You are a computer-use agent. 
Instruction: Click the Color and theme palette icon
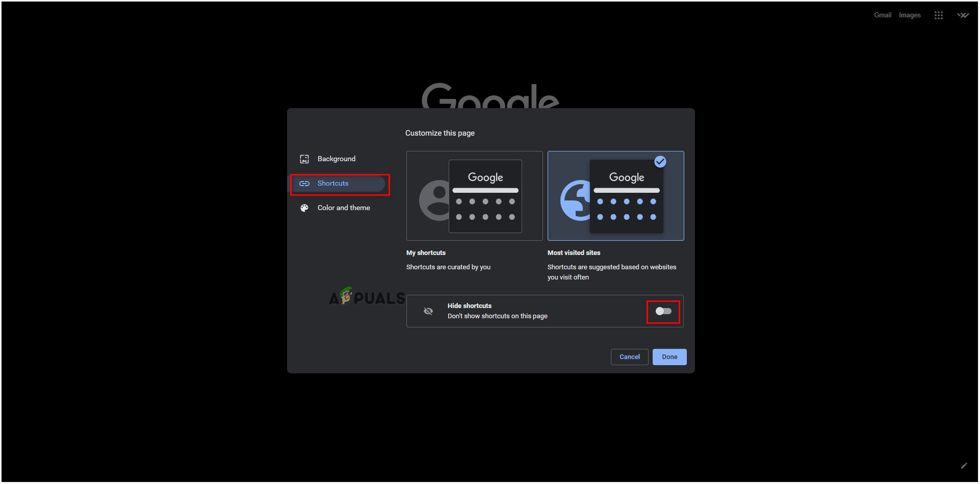pos(304,208)
